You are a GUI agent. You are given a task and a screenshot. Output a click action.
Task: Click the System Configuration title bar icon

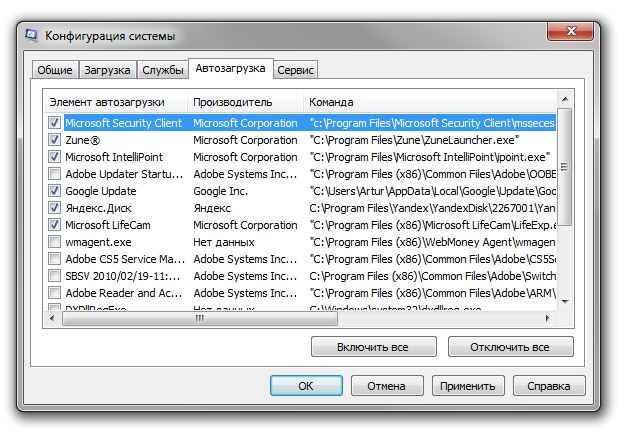point(32,35)
